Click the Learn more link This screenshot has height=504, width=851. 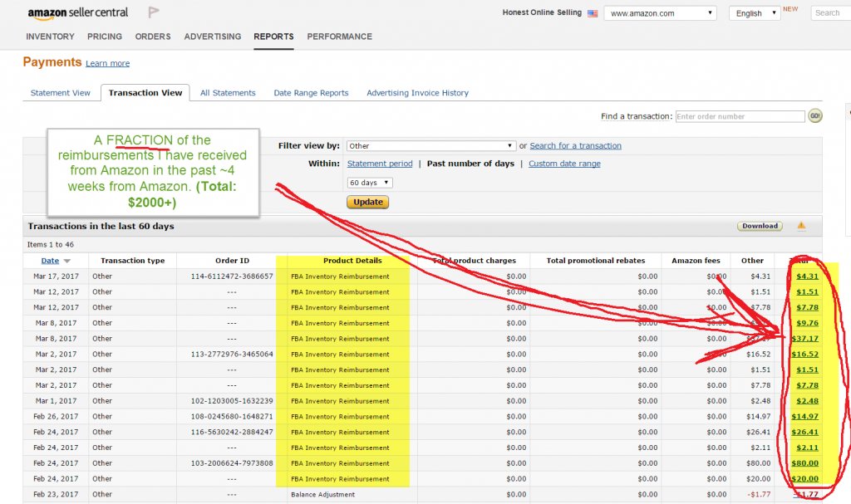point(107,63)
